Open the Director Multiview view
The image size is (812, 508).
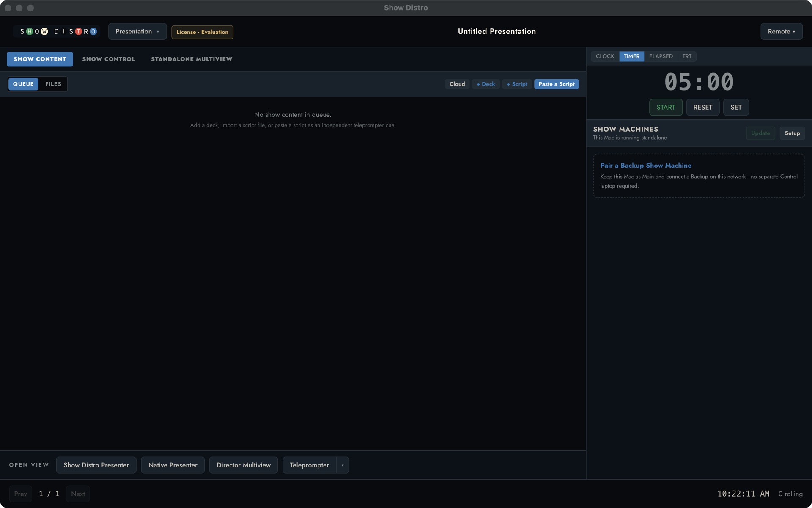click(x=244, y=465)
